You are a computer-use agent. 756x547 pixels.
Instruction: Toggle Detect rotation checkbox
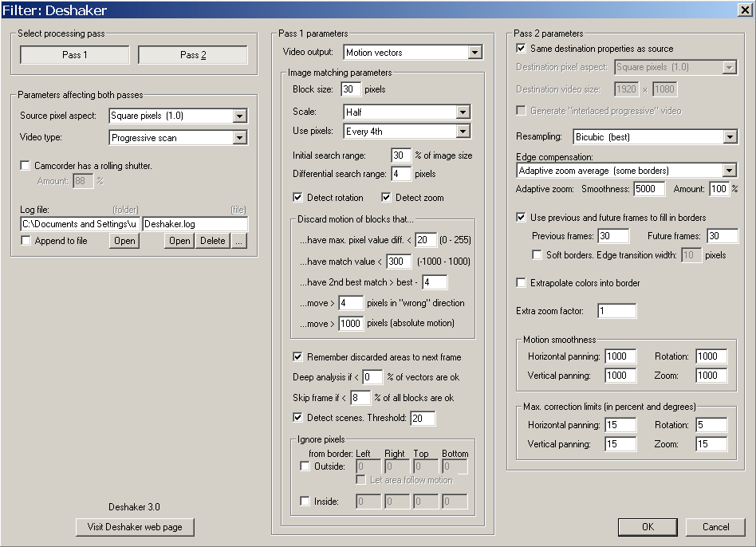point(298,198)
